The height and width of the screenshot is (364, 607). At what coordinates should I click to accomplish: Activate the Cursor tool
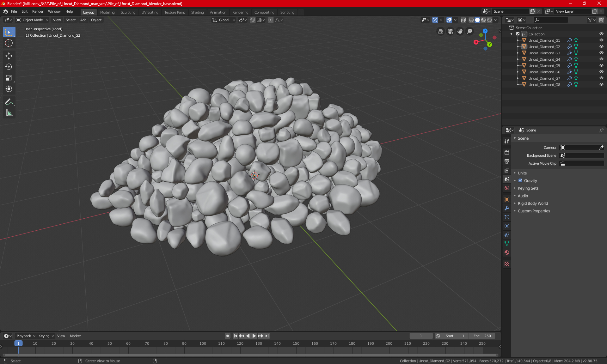click(x=9, y=43)
